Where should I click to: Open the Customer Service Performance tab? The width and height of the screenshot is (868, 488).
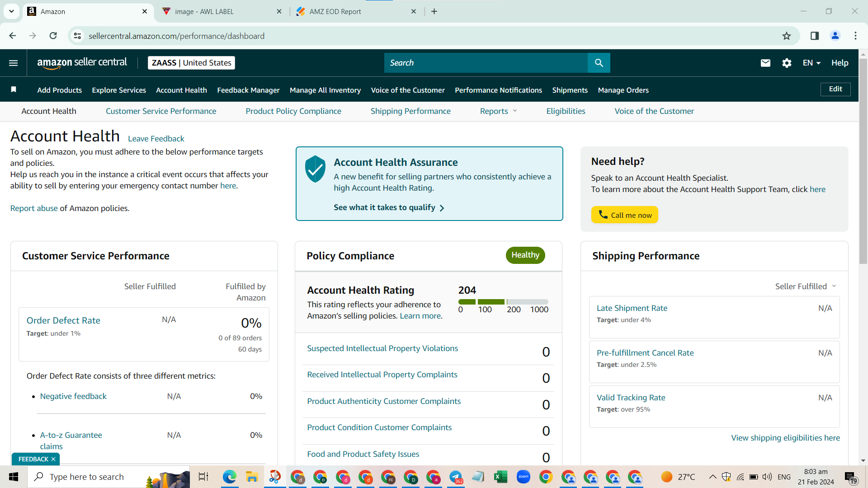[161, 111]
